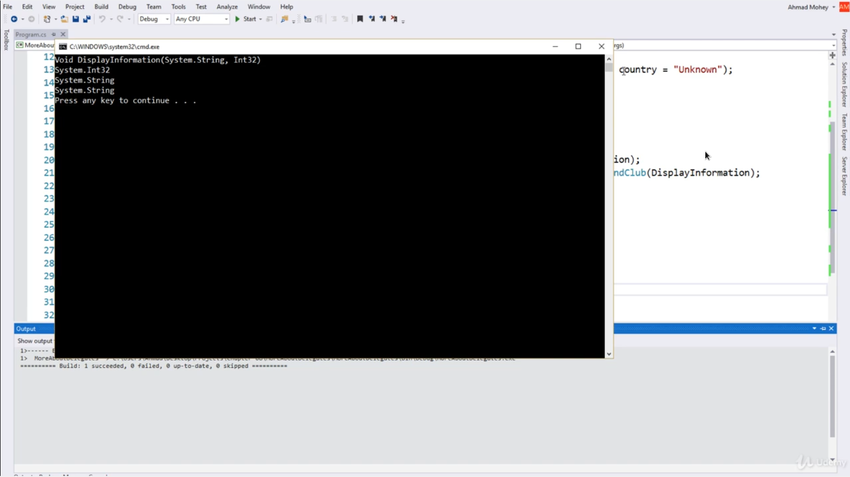
Task: Click the Save icon in toolbar
Action: coord(75,19)
